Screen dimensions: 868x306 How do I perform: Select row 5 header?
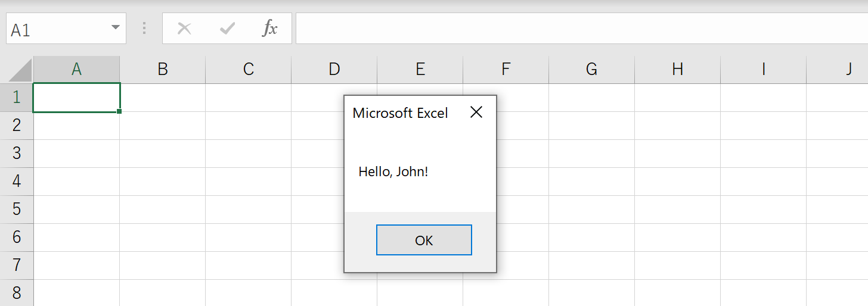(17, 209)
